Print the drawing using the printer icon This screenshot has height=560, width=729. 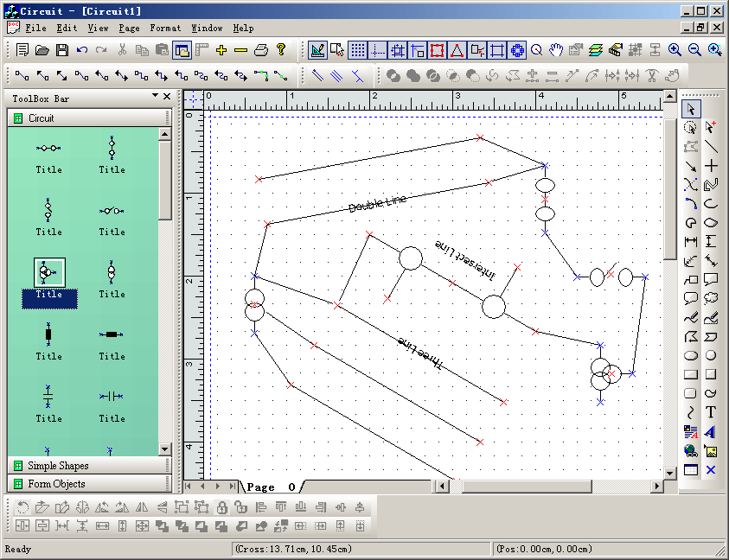(261, 50)
